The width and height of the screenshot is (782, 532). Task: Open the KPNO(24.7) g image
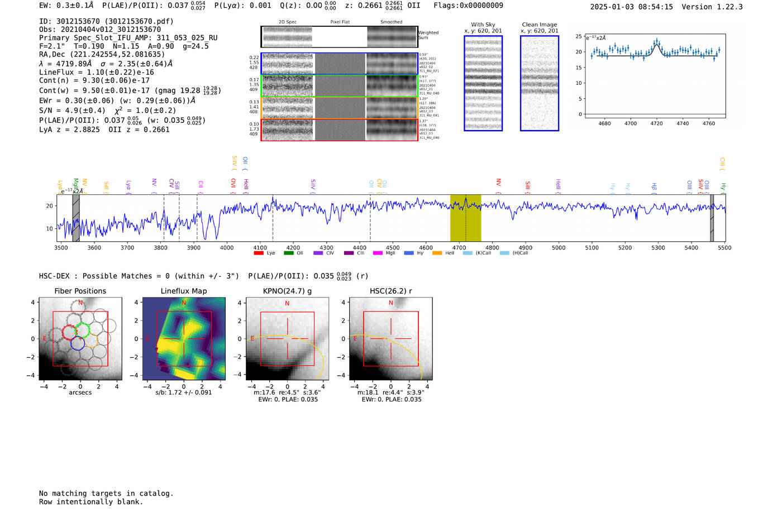pyautogui.click(x=287, y=339)
